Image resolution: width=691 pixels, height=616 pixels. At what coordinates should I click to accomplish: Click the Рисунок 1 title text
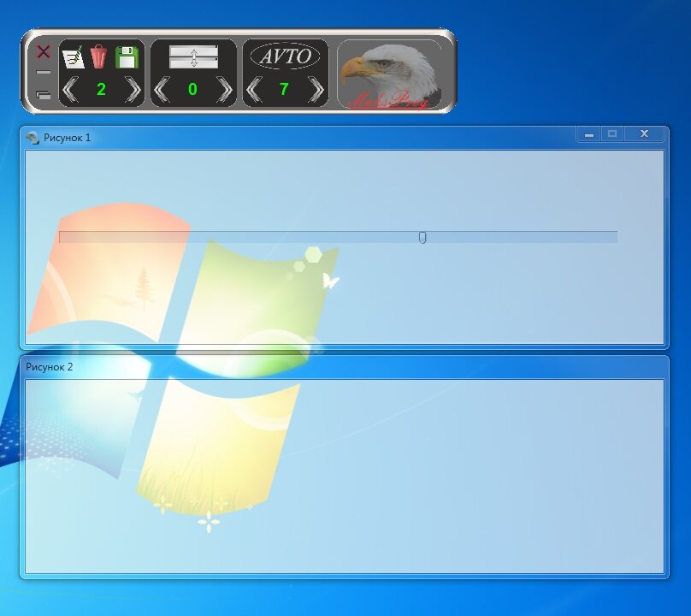[67, 138]
